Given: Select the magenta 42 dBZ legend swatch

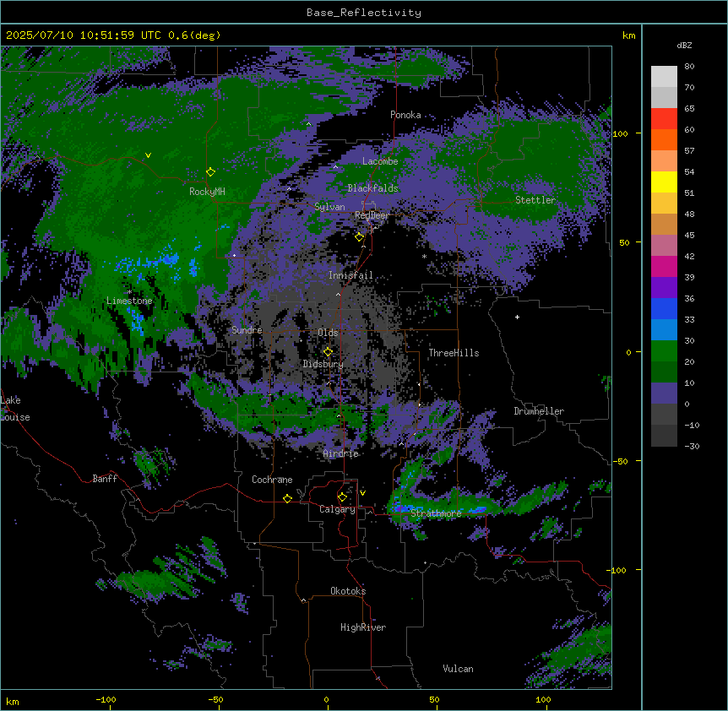Looking at the screenshot, I should pyautogui.click(x=664, y=266).
